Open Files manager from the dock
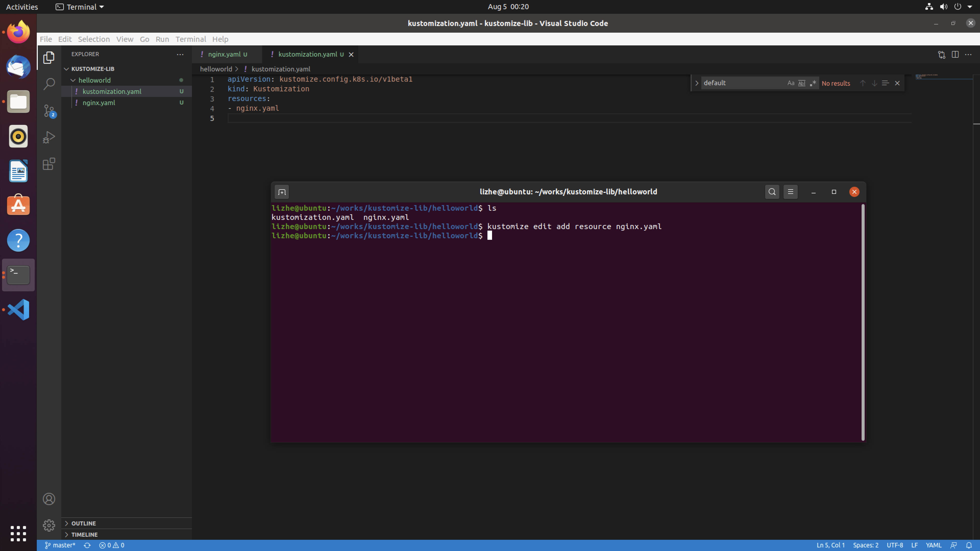 [x=18, y=102]
